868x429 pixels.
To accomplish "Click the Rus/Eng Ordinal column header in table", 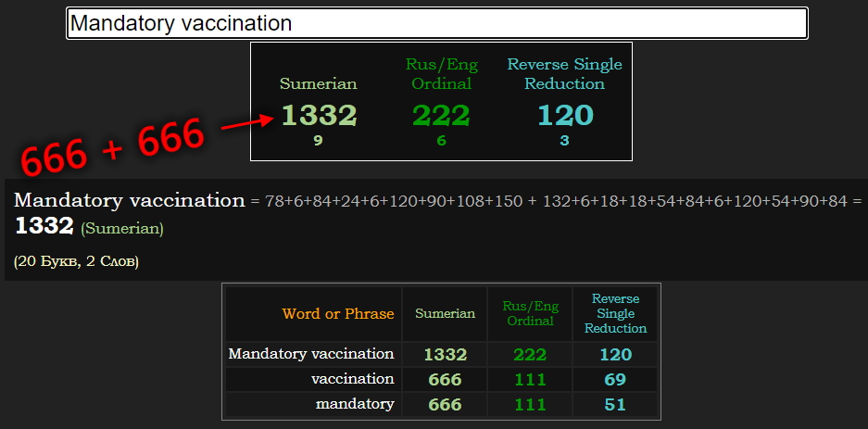I will point(530,313).
